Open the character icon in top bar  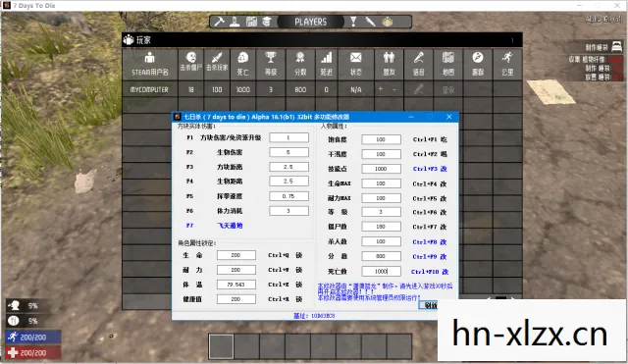point(235,22)
